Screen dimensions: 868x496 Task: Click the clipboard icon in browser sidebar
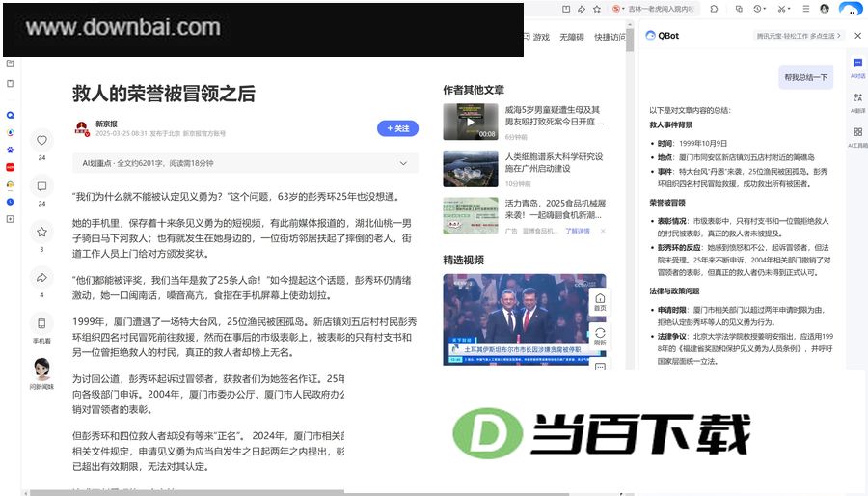[10, 84]
